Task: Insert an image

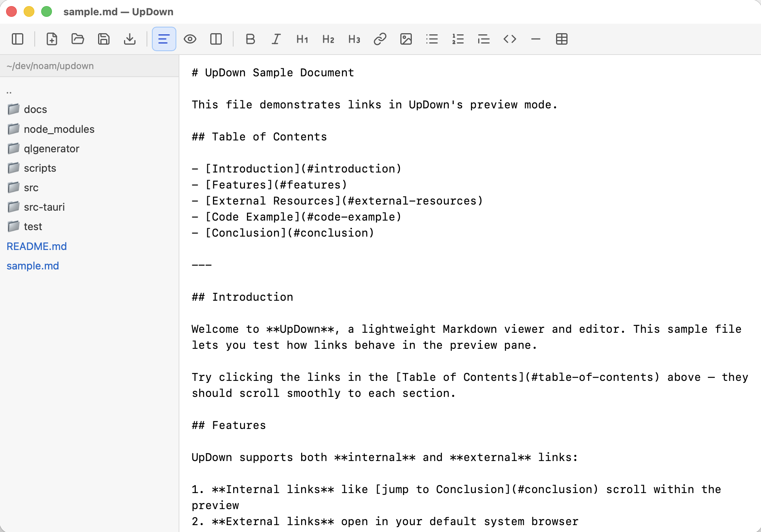Action: point(406,39)
